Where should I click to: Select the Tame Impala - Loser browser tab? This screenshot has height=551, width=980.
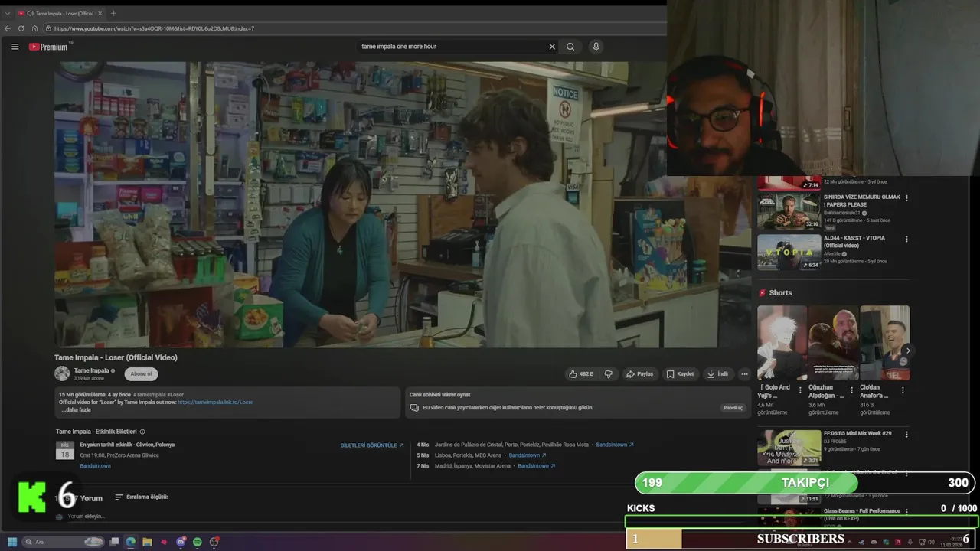(x=61, y=13)
